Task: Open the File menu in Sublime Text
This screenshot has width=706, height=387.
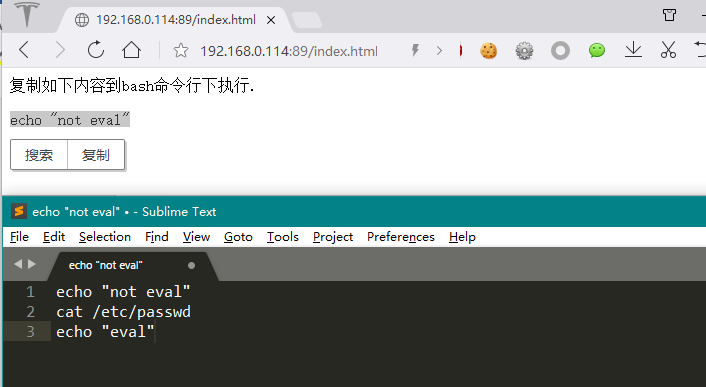Action: (x=19, y=237)
